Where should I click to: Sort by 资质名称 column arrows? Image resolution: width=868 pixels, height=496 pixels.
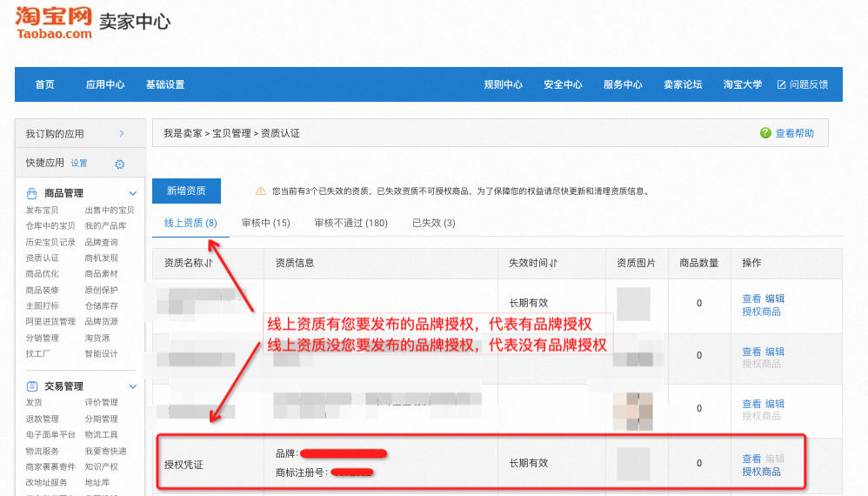click(x=209, y=263)
